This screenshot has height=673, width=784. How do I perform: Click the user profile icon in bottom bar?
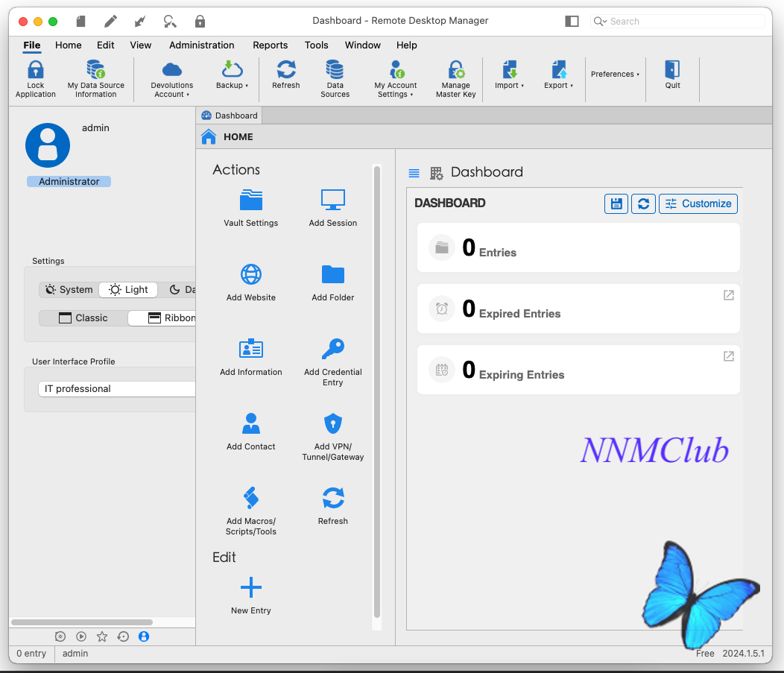click(144, 636)
